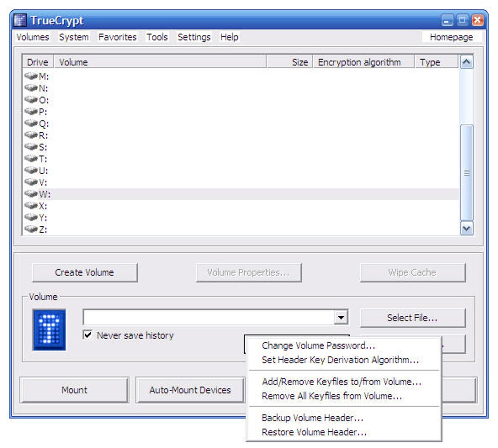This screenshot has height=448, width=498.
Task: Click the scrollbar down arrow
Action: click(x=466, y=228)
